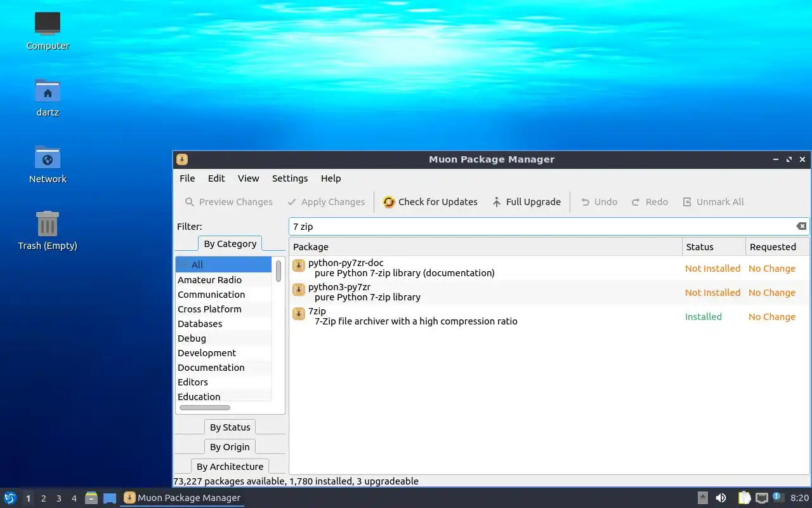Viewport: 812px width, 508px height.
Task: Click the network tray icon
Action: pyautogui.click(x=761, y=498)
